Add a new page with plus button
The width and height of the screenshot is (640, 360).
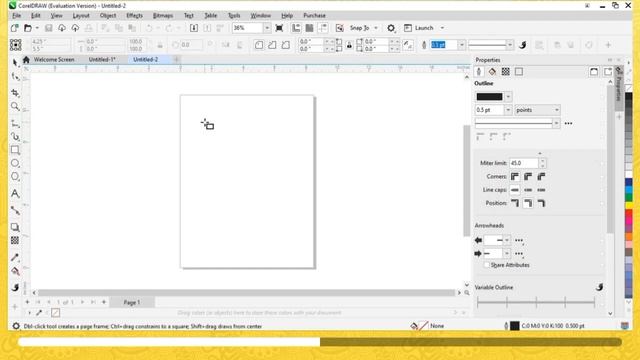104,302
